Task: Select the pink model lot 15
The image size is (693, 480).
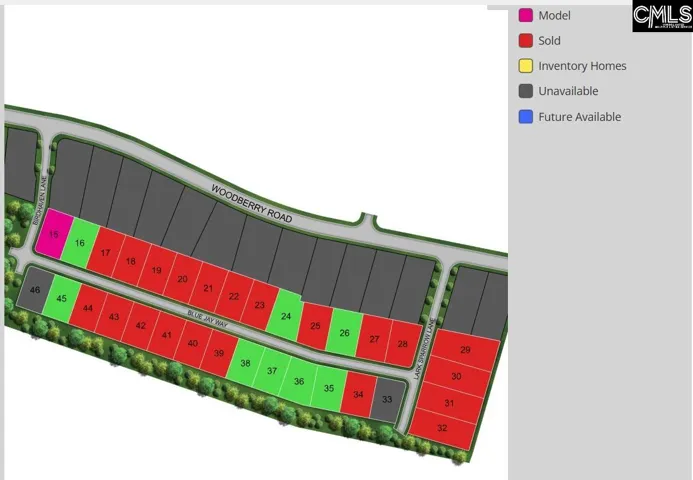Action: (54, 234)
